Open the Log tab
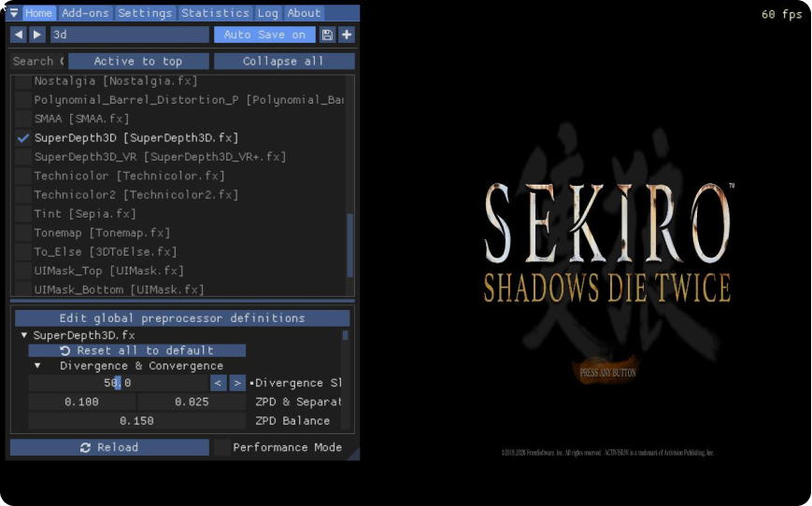 coord(268,13)
